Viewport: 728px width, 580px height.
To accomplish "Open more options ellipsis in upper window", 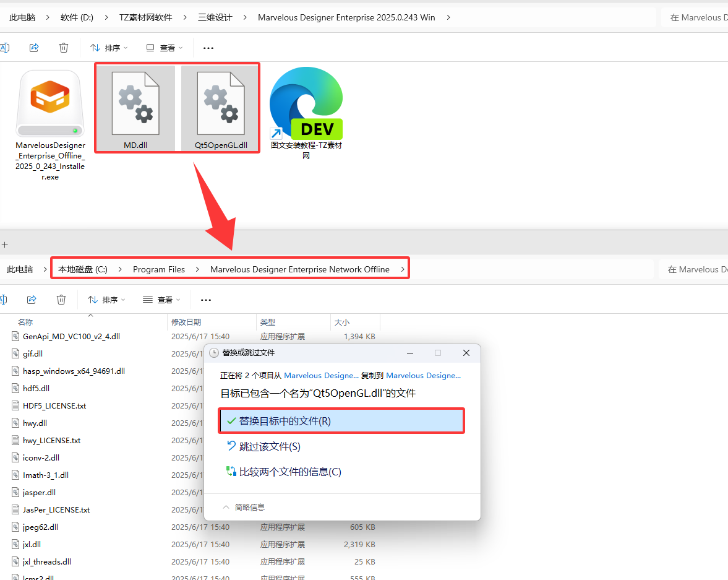I will point(208,48).
